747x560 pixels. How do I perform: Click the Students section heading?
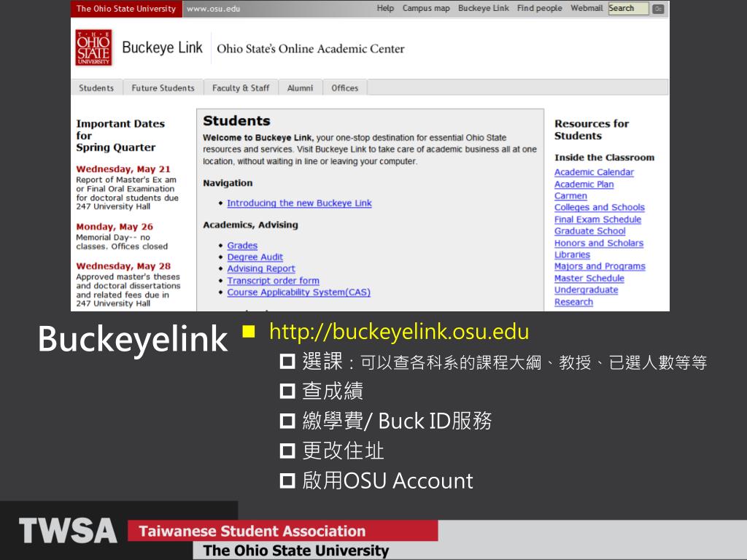[x=237, y=121]
